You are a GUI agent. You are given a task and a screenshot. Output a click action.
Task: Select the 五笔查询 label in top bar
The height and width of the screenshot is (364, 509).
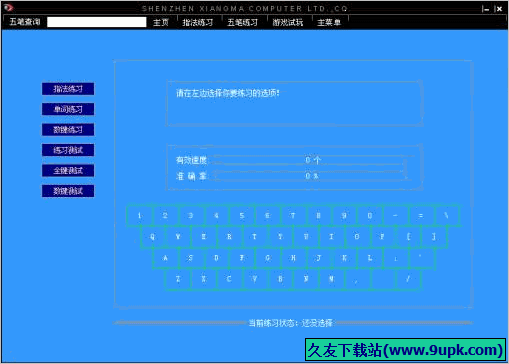coord(25,22)
